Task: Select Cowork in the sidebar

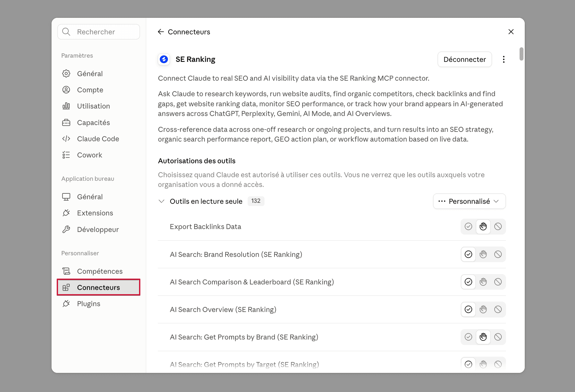Action: point(99,155)
